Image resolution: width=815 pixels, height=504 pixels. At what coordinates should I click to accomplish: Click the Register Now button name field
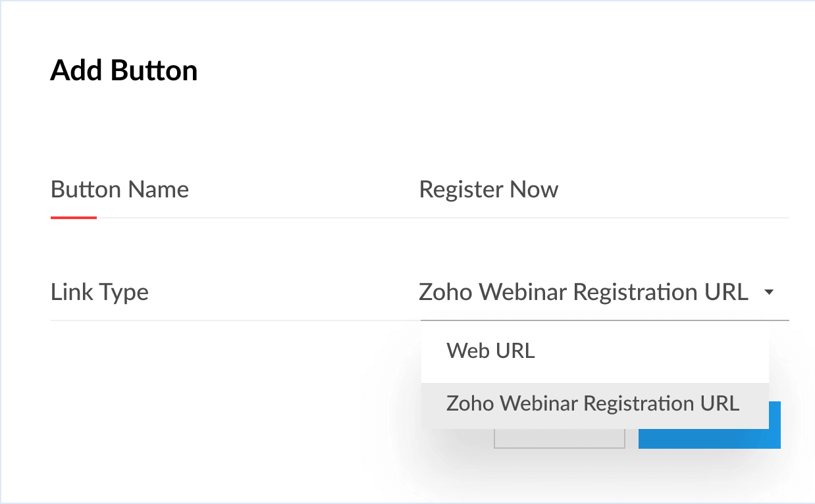[x=488, y=190]
